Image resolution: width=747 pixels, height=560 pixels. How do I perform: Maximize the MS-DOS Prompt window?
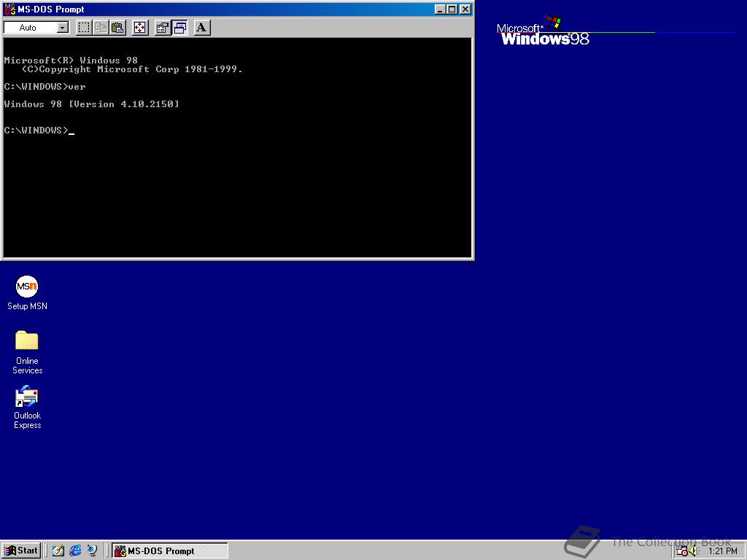point(452,9)
